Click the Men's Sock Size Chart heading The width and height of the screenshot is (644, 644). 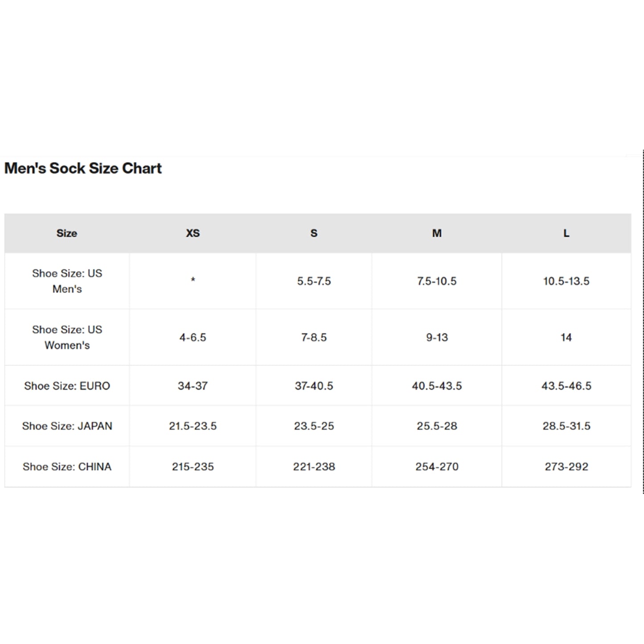click(x=83, y=168)
